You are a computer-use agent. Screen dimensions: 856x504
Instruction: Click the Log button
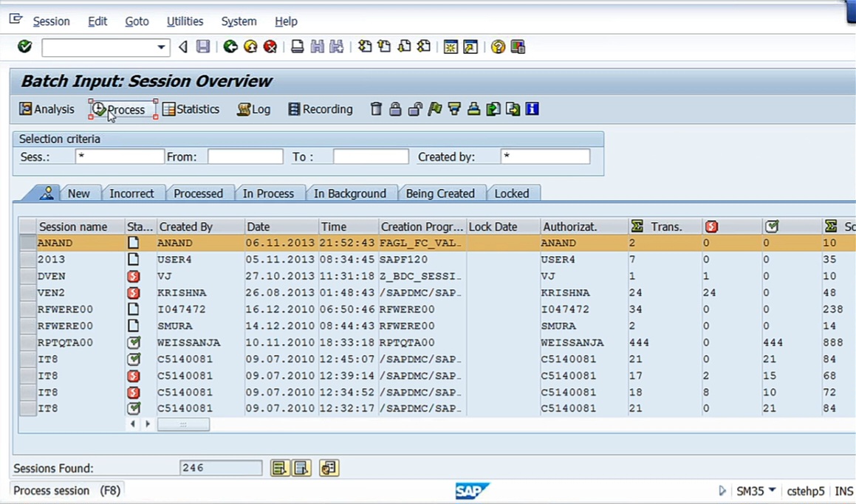[x=254, y=109]
